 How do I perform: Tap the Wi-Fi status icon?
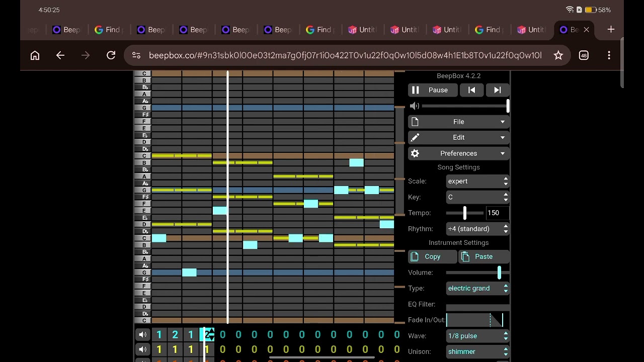[x=570, y=10]
